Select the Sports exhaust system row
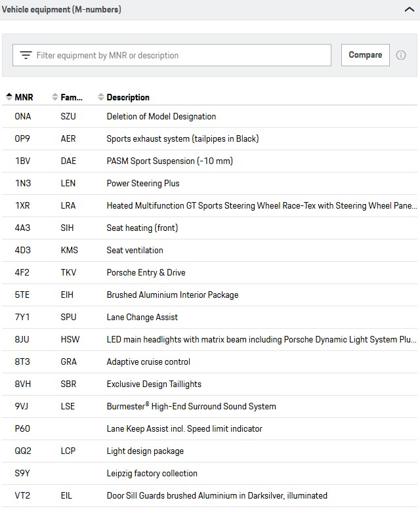Screen dimensions: 420x515 (182, 138)
